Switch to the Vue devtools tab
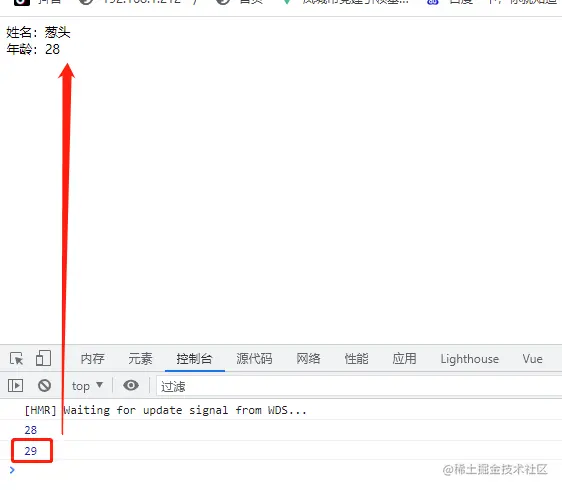Image resolution: width=562 pixels, height=490 pixels. click(x=532, y=359)
